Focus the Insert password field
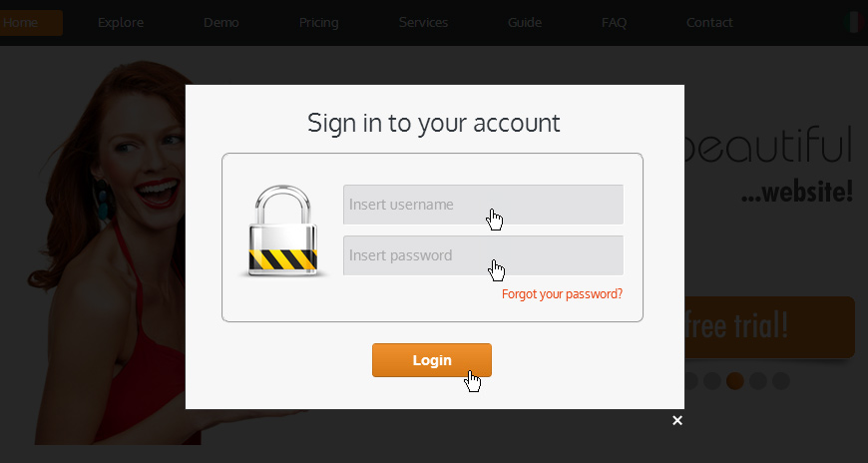 pyautogui.click(x=483, y=255)
